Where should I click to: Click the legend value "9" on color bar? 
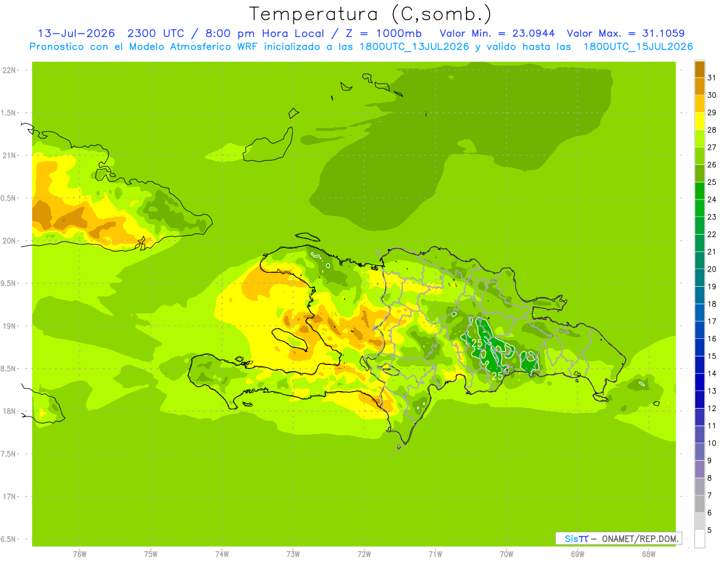(x=710, y=461)
